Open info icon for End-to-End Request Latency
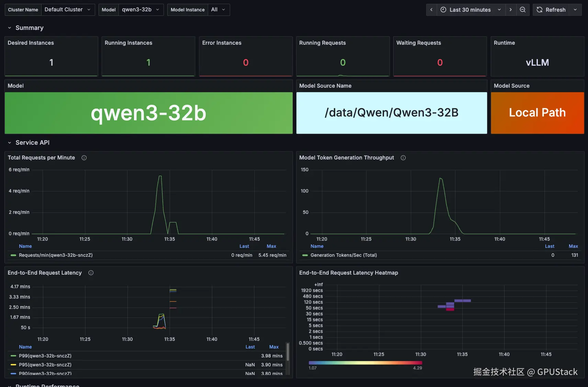 coord(91,273)
